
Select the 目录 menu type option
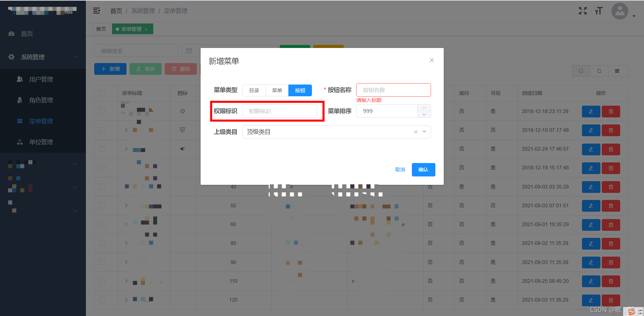click(x=254, y=90)
